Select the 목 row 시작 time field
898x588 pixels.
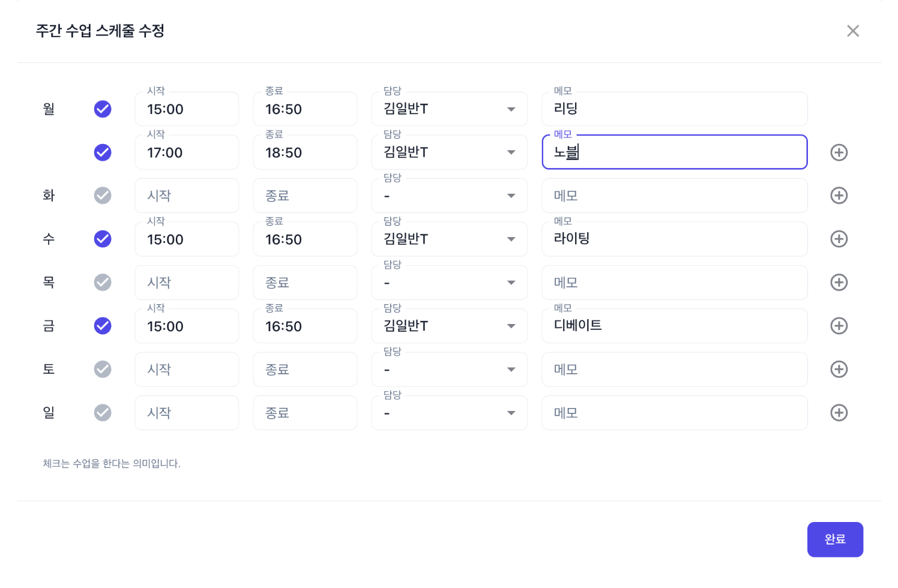click(187, 283)
